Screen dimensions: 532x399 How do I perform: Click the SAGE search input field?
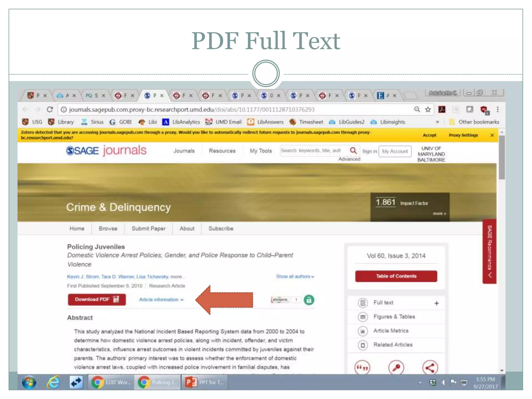coord(313,151)
